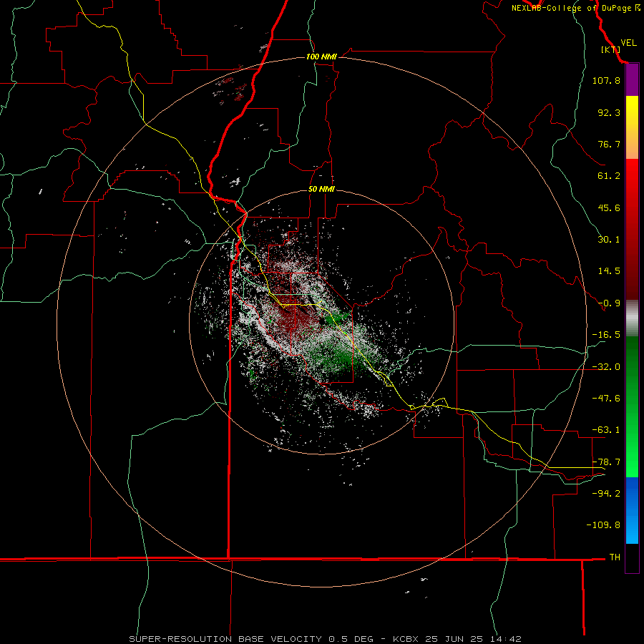
Task: Pick the blue segment of the color bar
Action: point(632,510)
